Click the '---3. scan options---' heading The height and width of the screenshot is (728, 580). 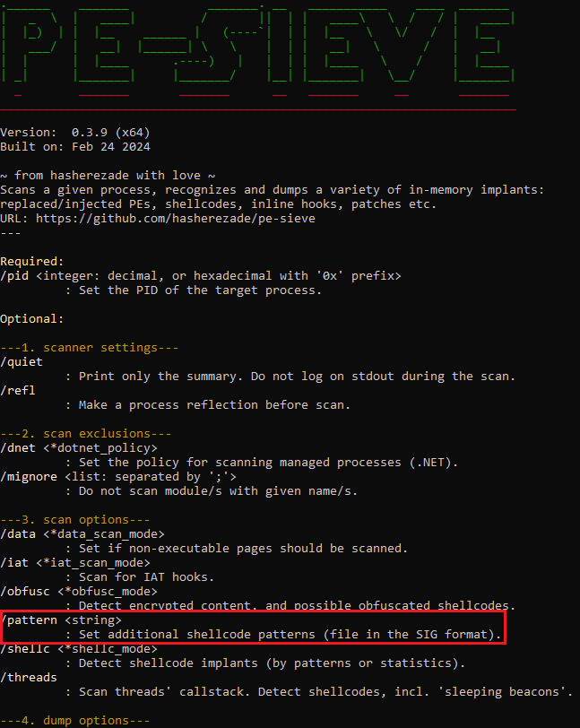point(75,519)
